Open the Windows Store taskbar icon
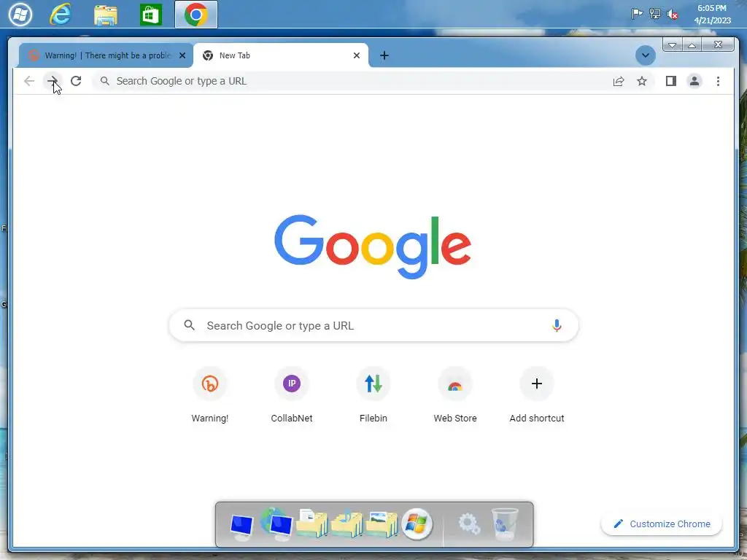747x560 pixels. [150, 15]
